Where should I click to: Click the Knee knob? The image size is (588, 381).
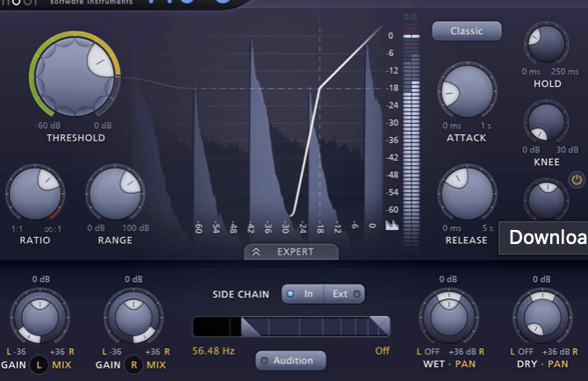click(x=547, y=122)
